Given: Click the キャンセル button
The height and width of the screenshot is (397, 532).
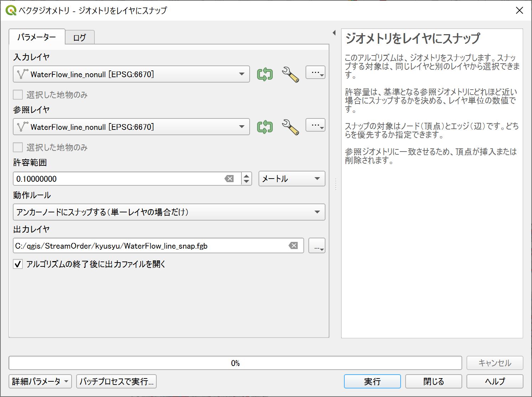Looking at the screenshot, I should pyautogui.click(x=495, y=363).
